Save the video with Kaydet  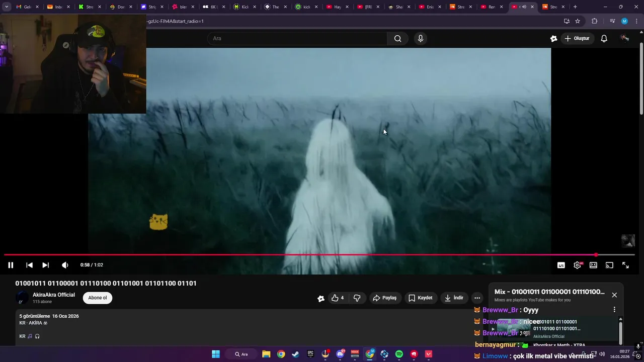(x=420, y=298)
